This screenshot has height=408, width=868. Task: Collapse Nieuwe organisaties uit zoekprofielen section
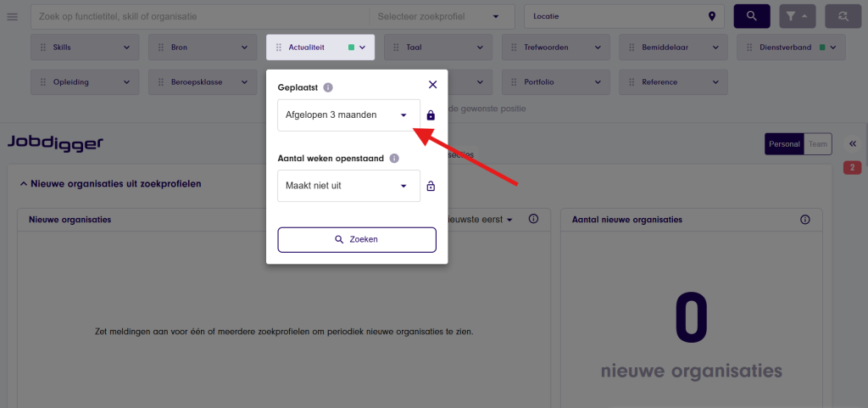coord(23,183)
